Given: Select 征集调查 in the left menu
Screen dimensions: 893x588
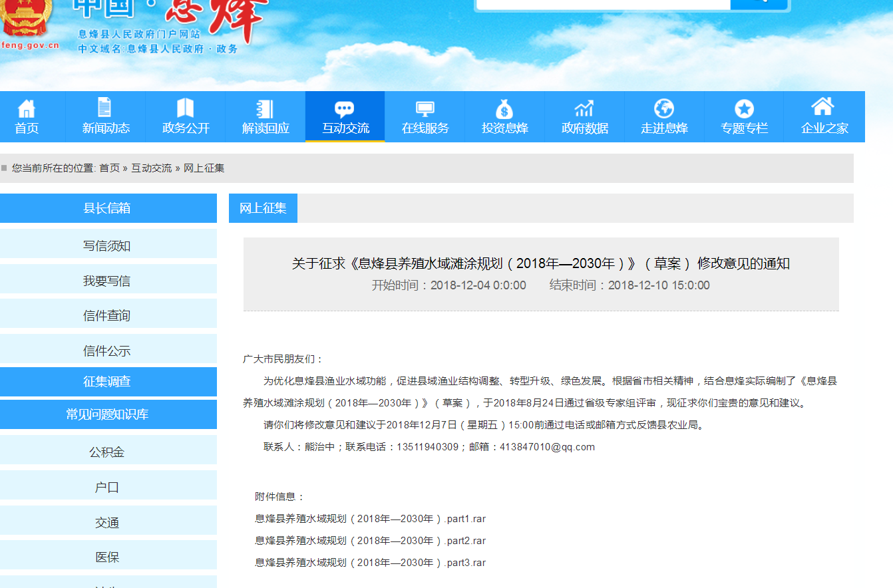Looking at the screenshot, I should click(x=107, y=382).
